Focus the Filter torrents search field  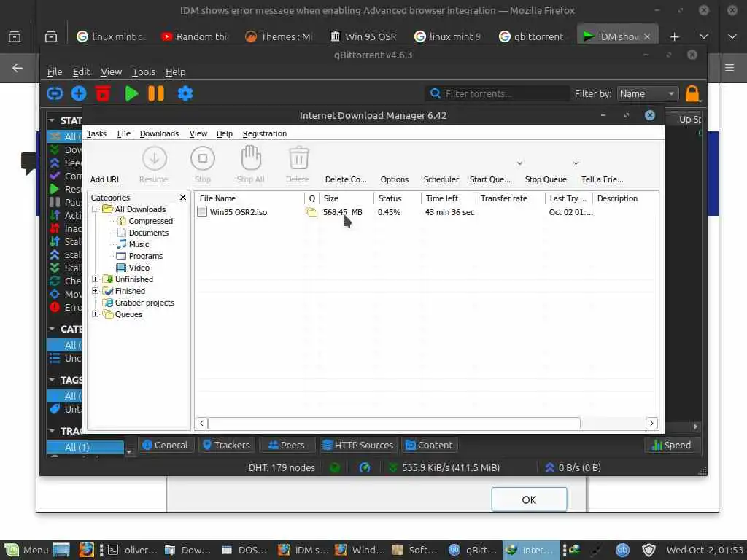tap(497, 94)
